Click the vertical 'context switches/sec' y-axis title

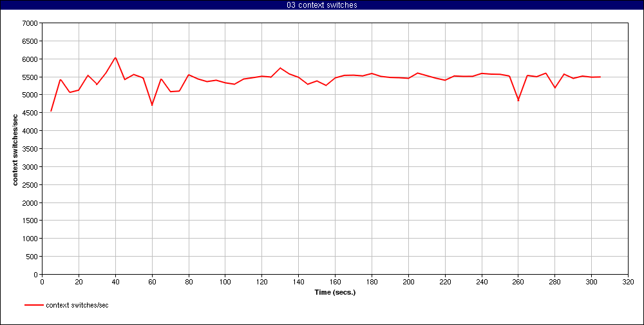coord(15,148)
